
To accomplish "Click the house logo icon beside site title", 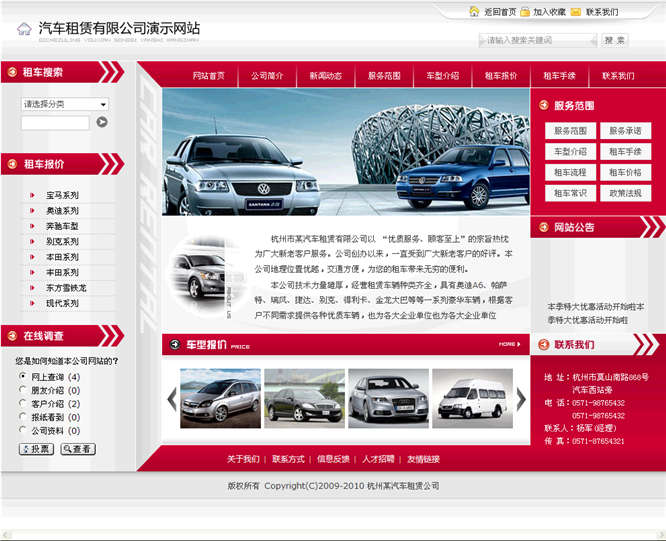I will pyautogui.click(x=24, y=29).
